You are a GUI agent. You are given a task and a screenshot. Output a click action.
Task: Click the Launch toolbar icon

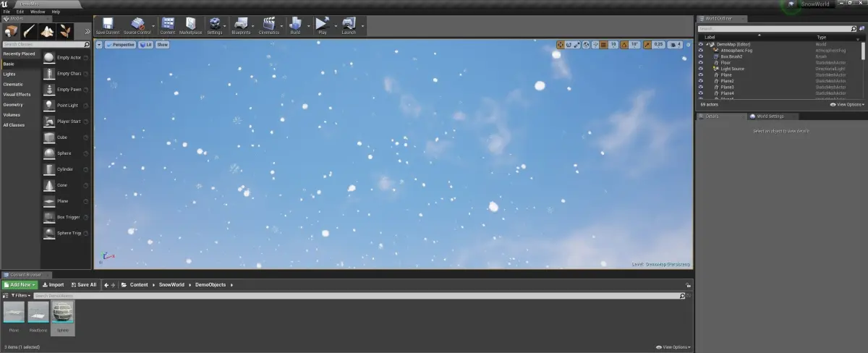(349, 26)
